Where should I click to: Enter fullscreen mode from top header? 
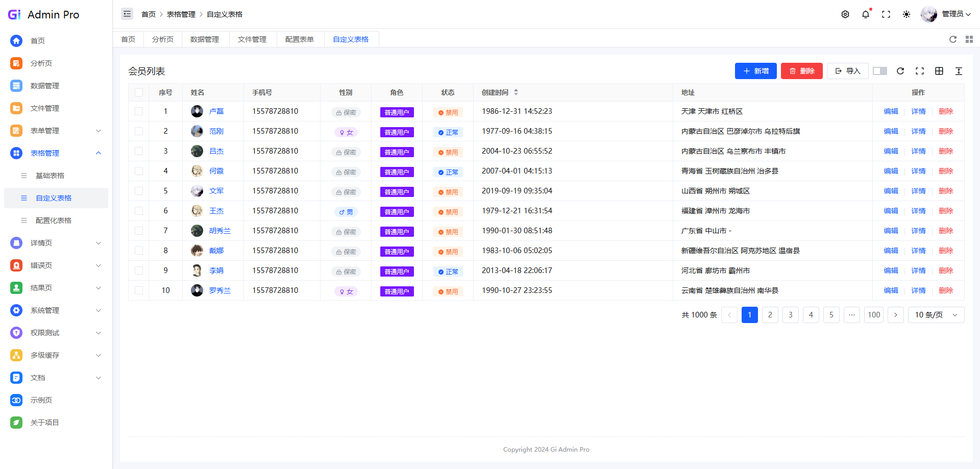886,14
